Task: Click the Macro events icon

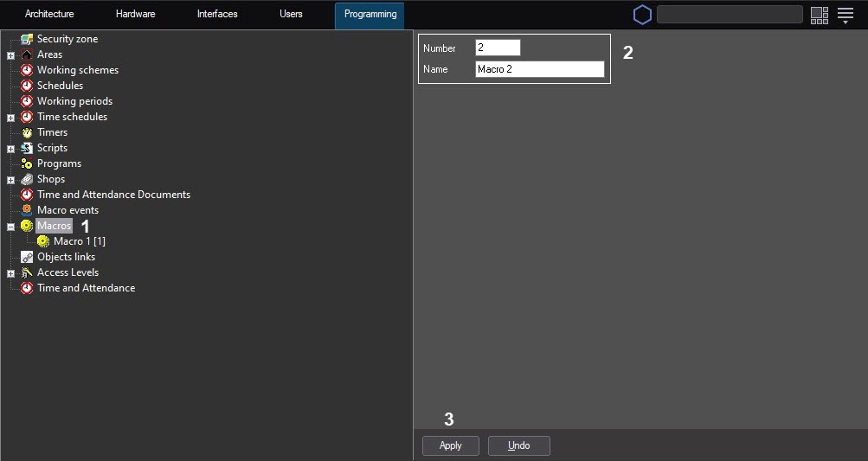Action: click(27, 210)
